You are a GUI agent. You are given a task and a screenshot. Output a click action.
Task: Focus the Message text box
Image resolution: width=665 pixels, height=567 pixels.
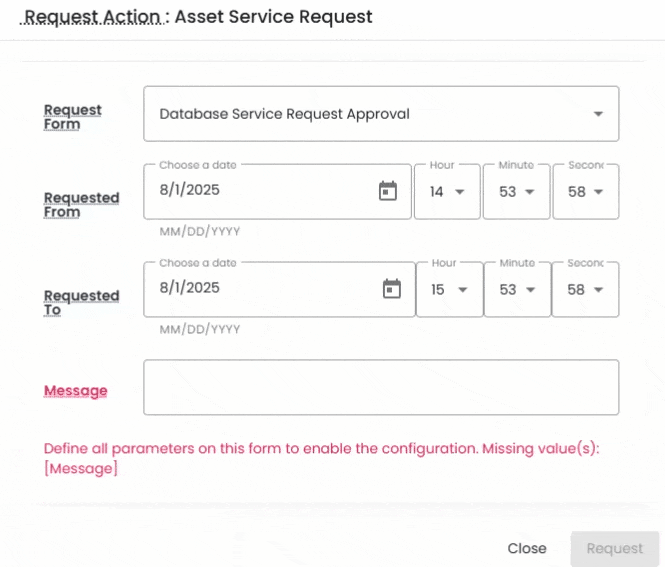tap(381, 387)
